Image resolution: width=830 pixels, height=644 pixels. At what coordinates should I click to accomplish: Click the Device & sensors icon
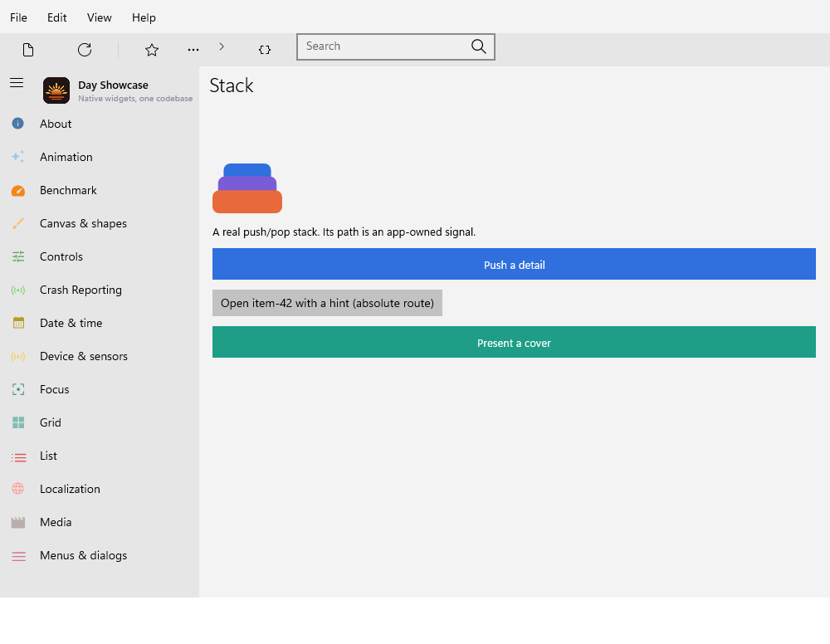click(18, 356)
